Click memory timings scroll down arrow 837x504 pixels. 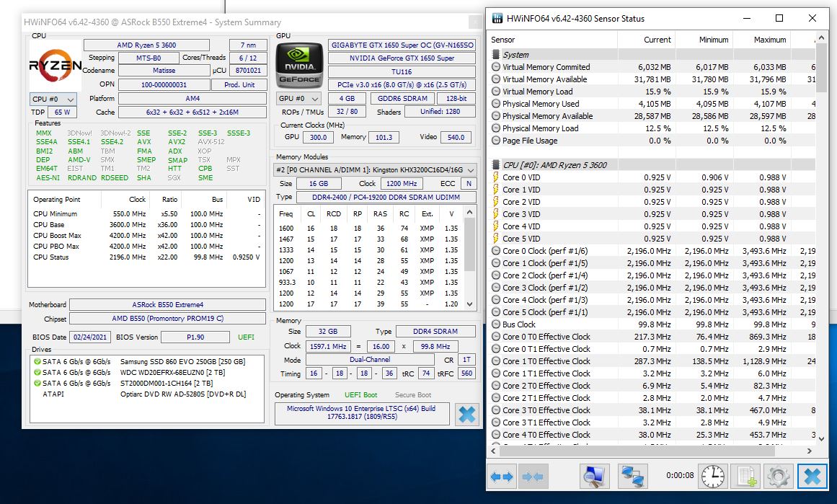(x=470, y=304)
